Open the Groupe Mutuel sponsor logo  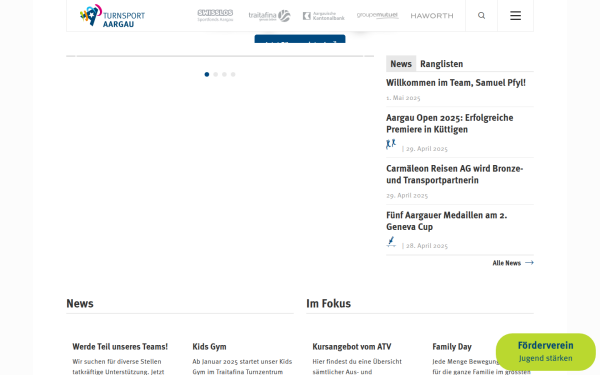377,15
